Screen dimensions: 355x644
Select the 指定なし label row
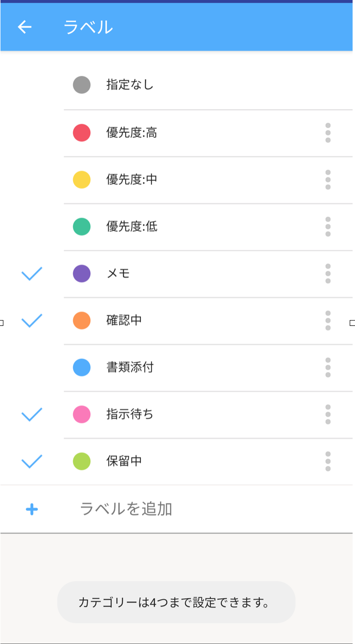tap(130, 85)
